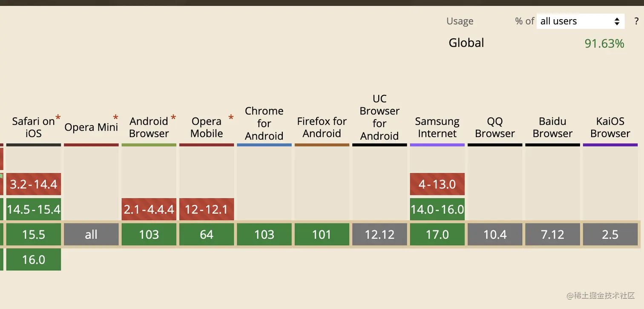Select Safari on iOS version 16.0 cell
The width and height of the screenshot is (644, 309).
[x=34, y=260]
